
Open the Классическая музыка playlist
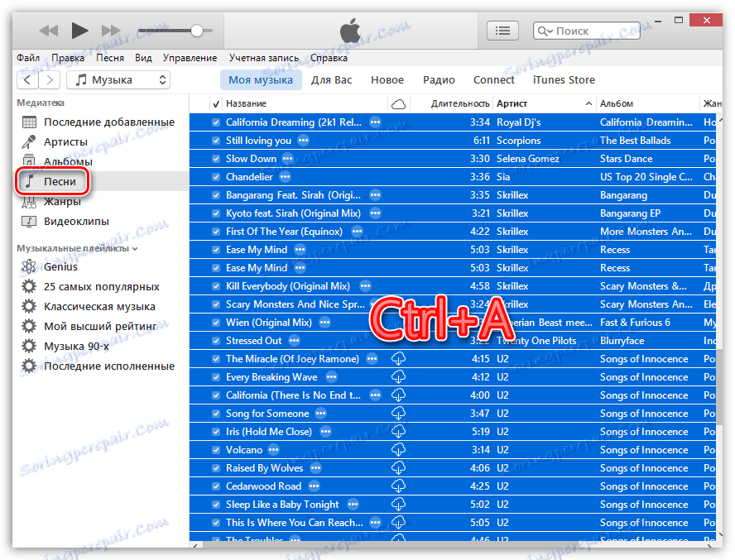(101, 307)
